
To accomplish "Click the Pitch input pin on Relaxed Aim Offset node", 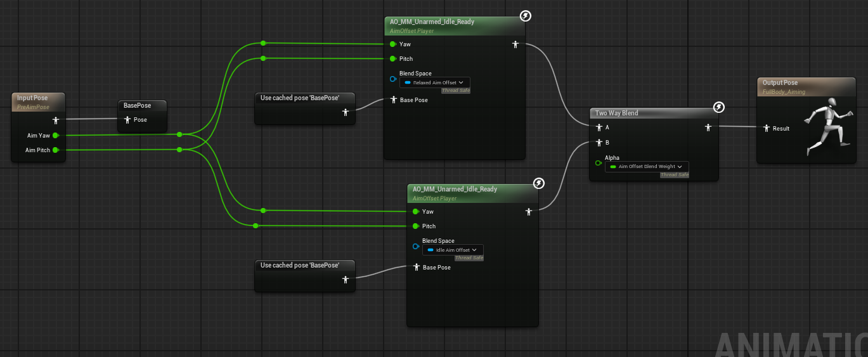I will [393, 59].
